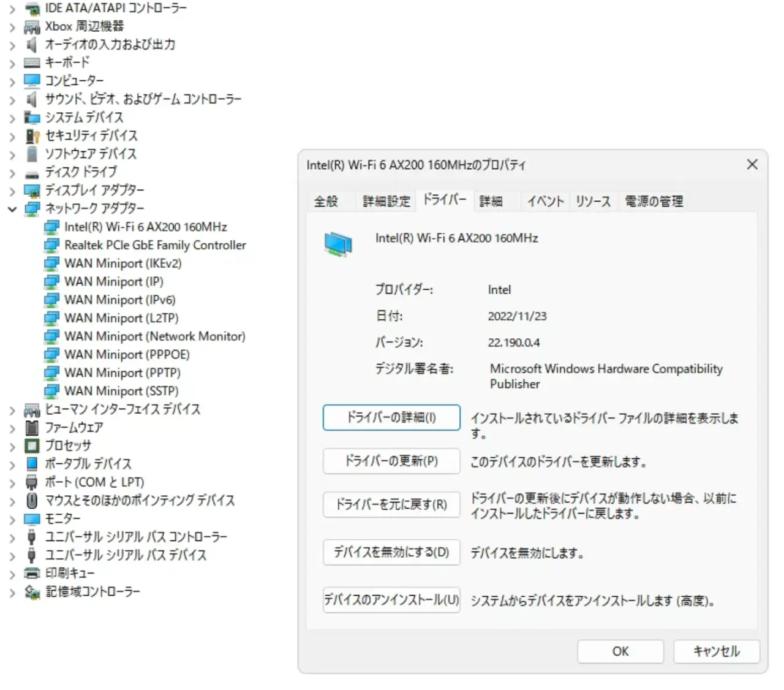Confirm the dialog with OK
The image size is (784, 690).
tap(620, 651)
